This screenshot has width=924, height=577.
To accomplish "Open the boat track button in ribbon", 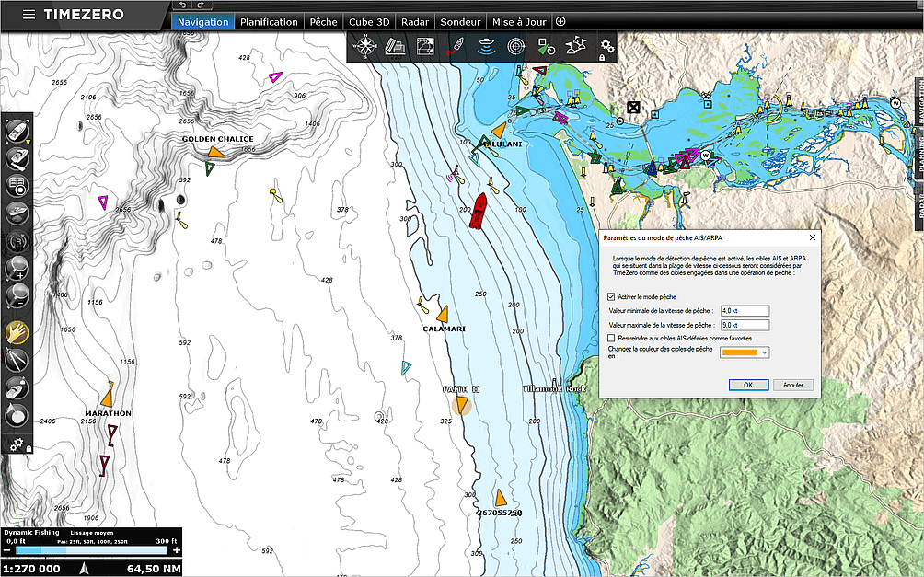I will (x=456, y=47).
